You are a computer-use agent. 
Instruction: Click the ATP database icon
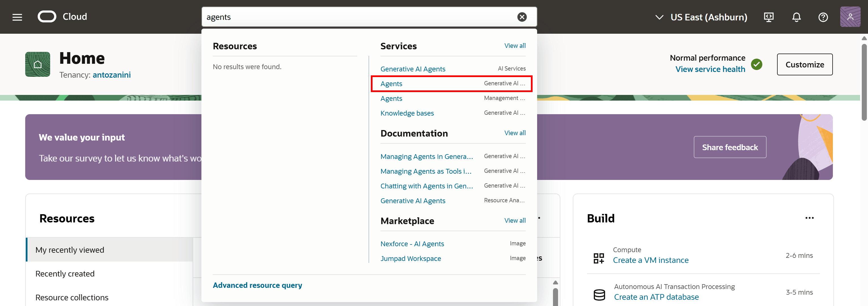pyautogui.click(x=599, y=295)
